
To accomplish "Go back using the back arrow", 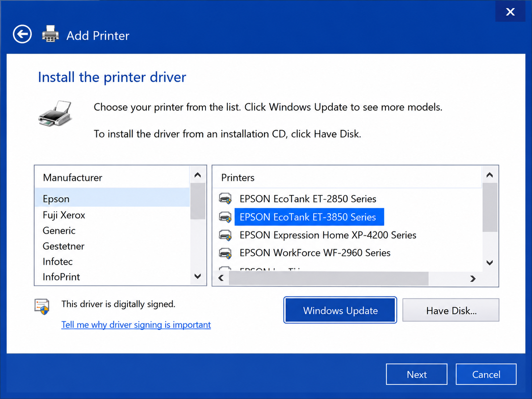I will click(22, 35).
